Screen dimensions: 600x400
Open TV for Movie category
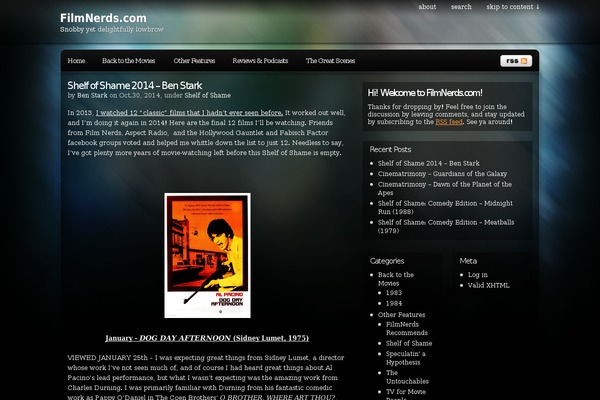pyautogui.click(x=406, y=395)
